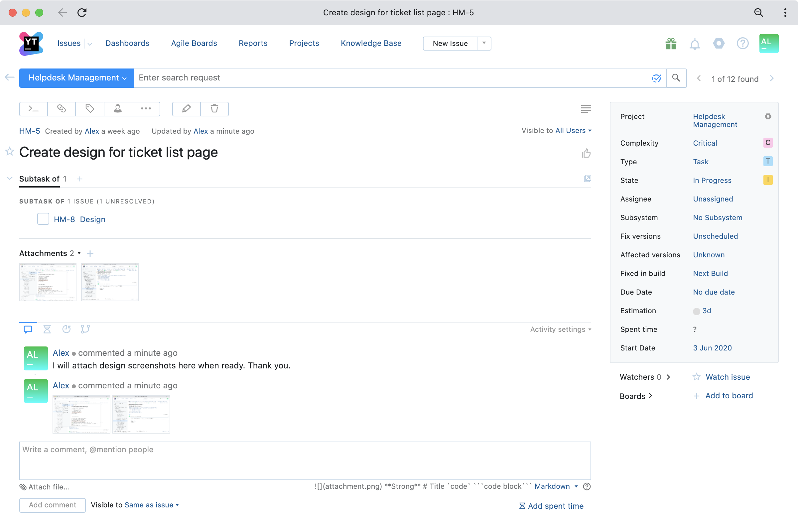Open the Activity settings dropdown

(x=561, y=330)
